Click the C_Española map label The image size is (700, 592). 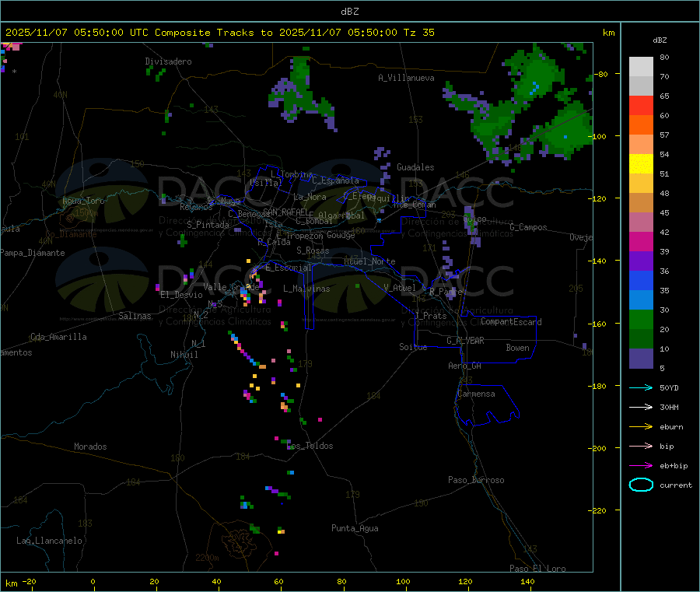335,180
